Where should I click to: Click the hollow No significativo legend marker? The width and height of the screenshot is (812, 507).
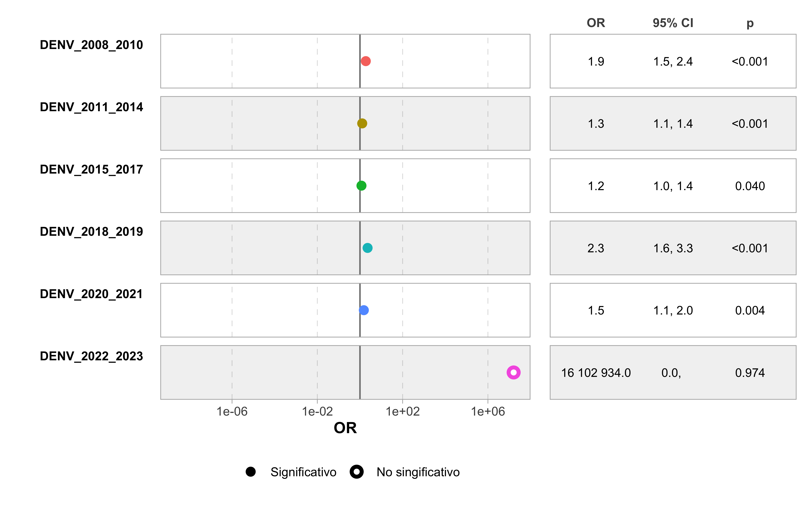(x=357, y=472)
